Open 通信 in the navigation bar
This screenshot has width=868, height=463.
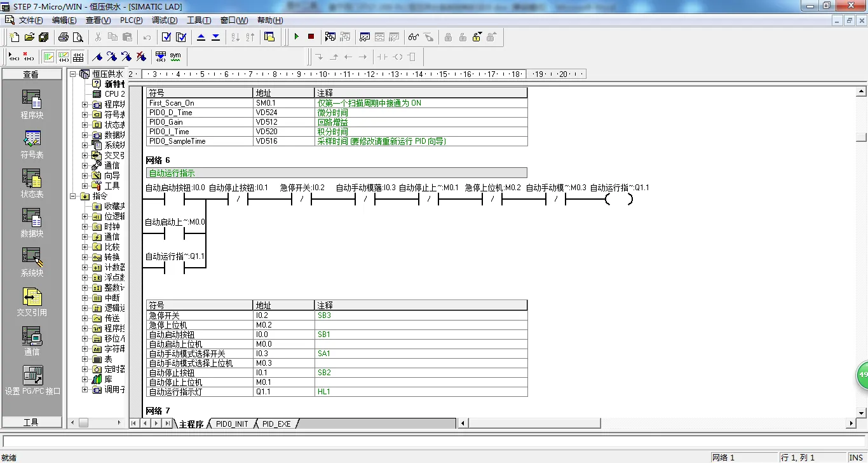click(x=32, y=342)
